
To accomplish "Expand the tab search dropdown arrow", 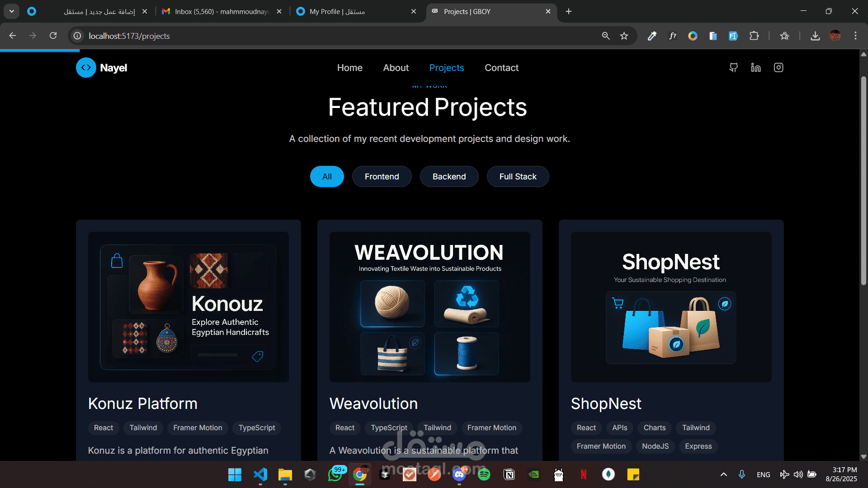I will click(12, 11).
